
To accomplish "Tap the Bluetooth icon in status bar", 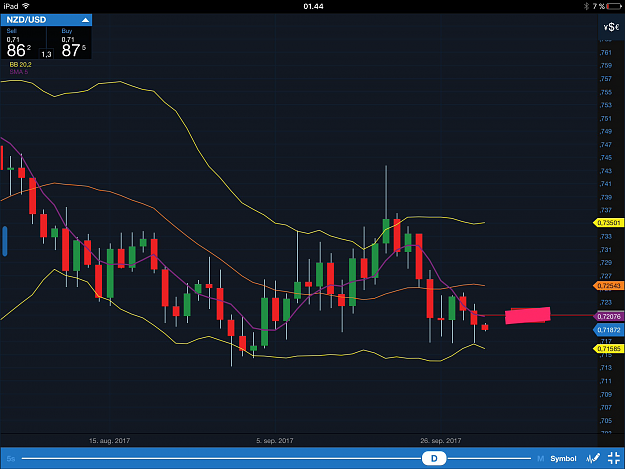I will (x=586, y=6).
